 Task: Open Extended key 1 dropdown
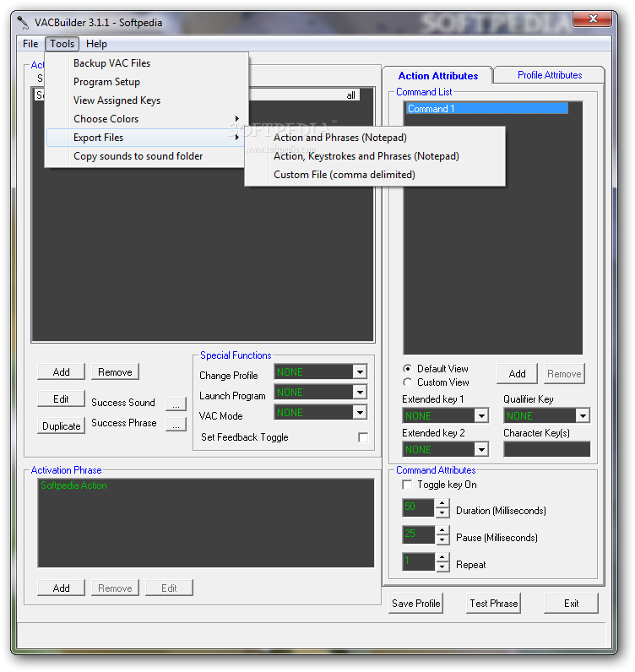tap(481, 415)
